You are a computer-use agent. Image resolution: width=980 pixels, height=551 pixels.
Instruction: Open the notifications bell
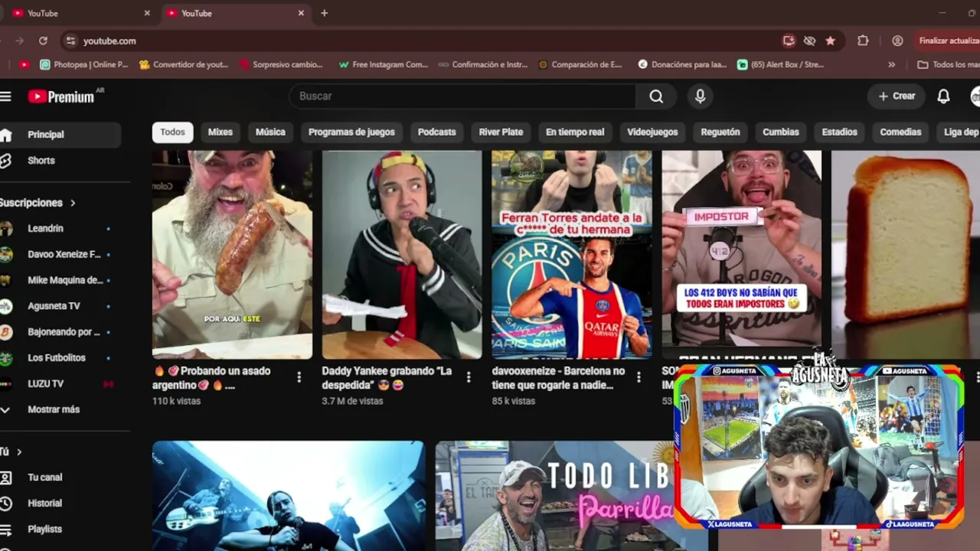pyautogui.click(x=943, y=96)
